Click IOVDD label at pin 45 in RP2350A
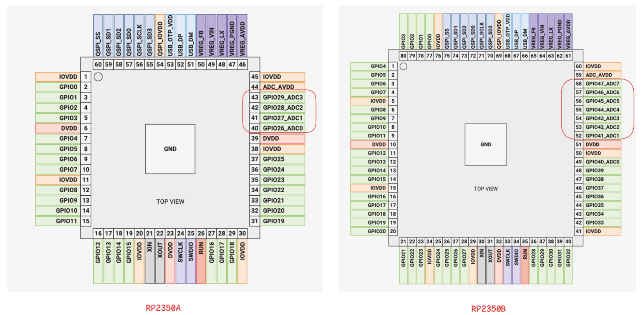This screenshot has height=315, width=644. pos(283,77)
